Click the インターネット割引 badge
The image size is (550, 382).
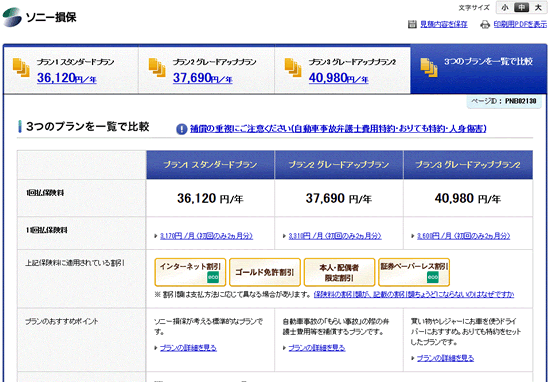coord(190,272)
